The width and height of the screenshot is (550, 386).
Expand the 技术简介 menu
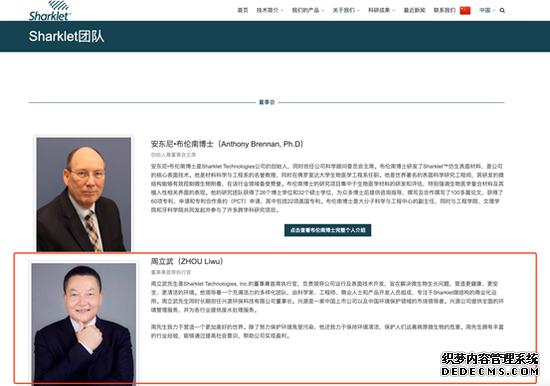[270, 11]
